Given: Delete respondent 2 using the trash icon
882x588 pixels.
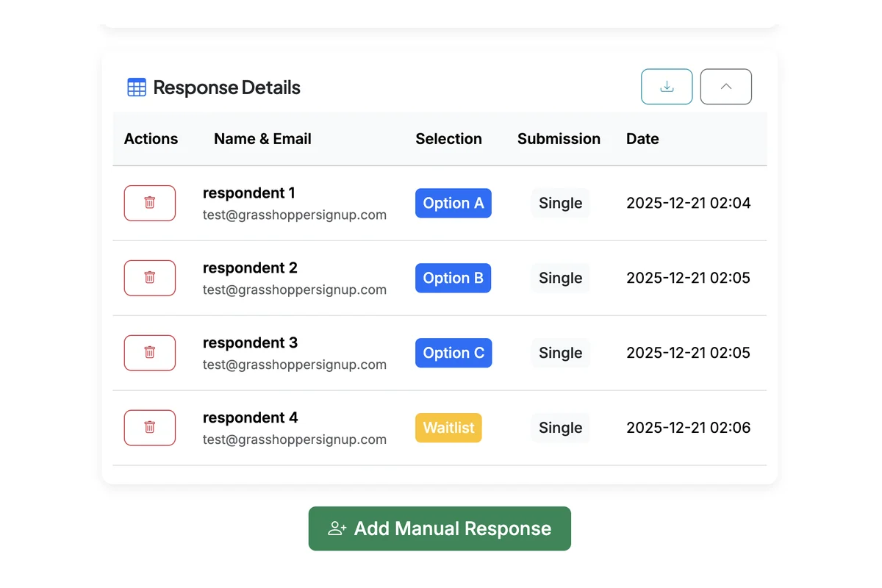Looking at the screenshot, I should pos(150,278).
